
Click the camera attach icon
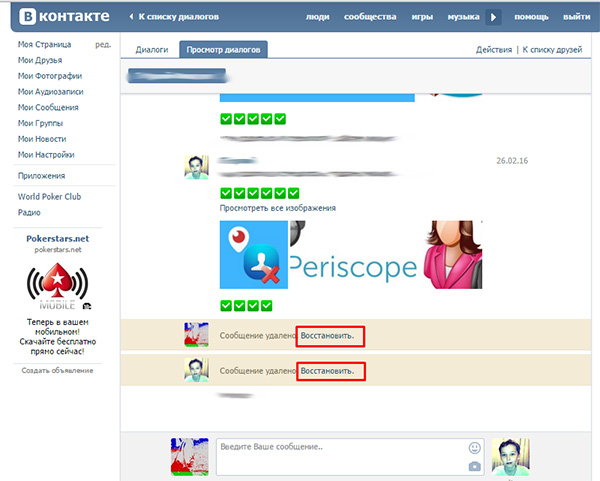pos(474,466)
